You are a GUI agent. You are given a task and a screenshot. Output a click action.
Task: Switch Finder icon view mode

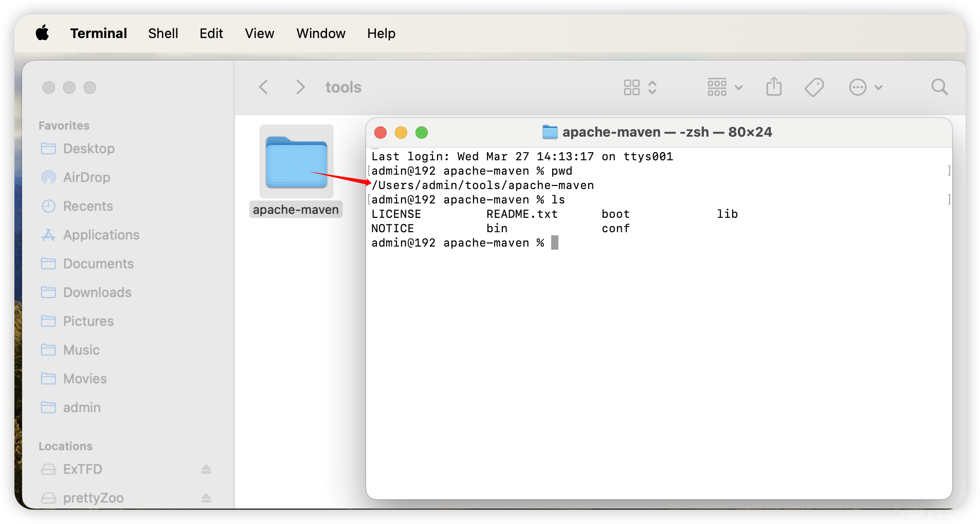[640, 87]
